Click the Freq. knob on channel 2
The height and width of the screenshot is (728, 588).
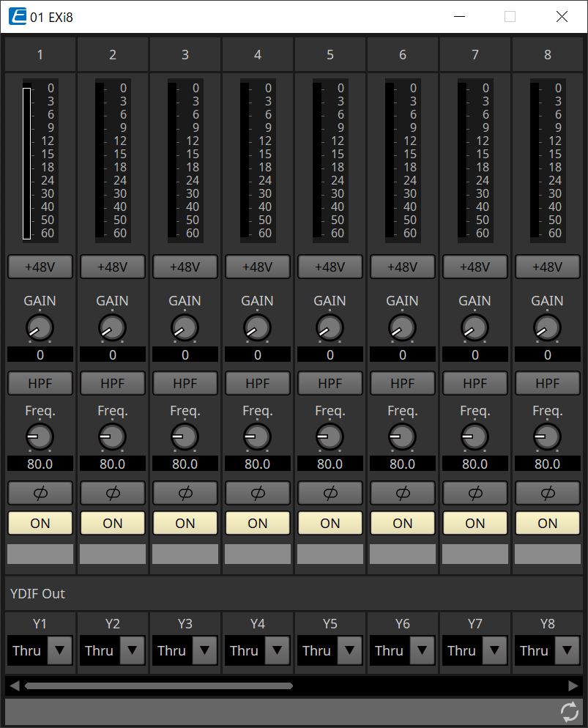click(112, 437)
